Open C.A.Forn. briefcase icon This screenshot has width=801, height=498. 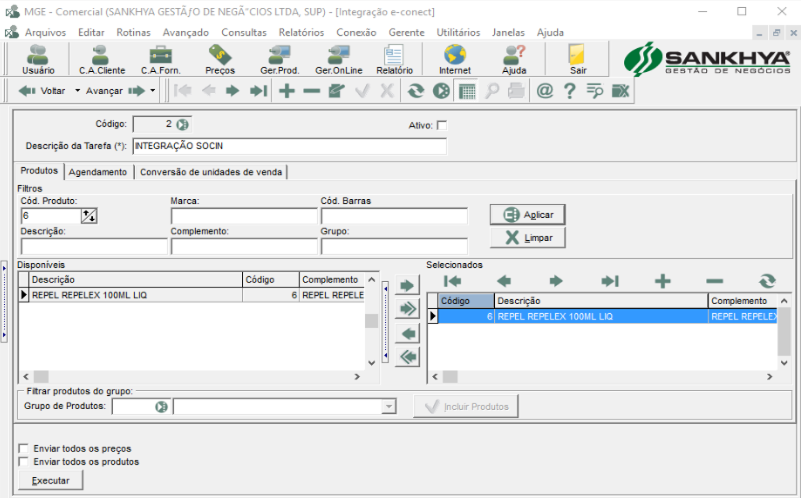coord(160,59)
